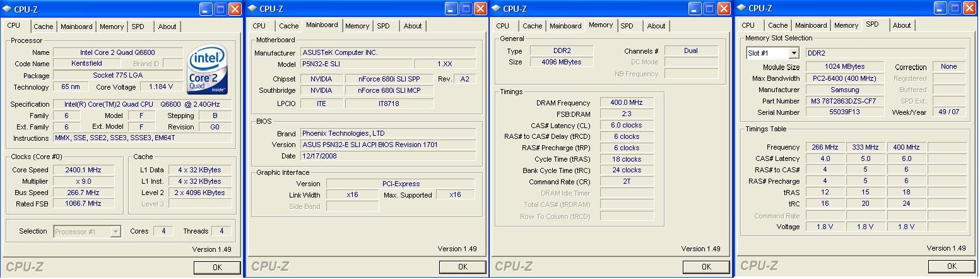Open the Cache tab in the second CPU-Z window
The image size is (980, 279).
tap(289, 26)
